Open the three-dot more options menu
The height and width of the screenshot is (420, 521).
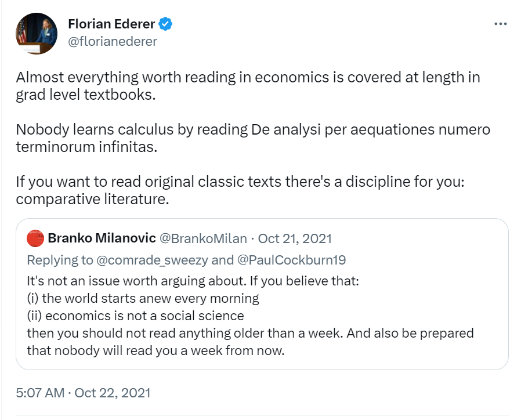pyautogui.click(x=500, y=24)
